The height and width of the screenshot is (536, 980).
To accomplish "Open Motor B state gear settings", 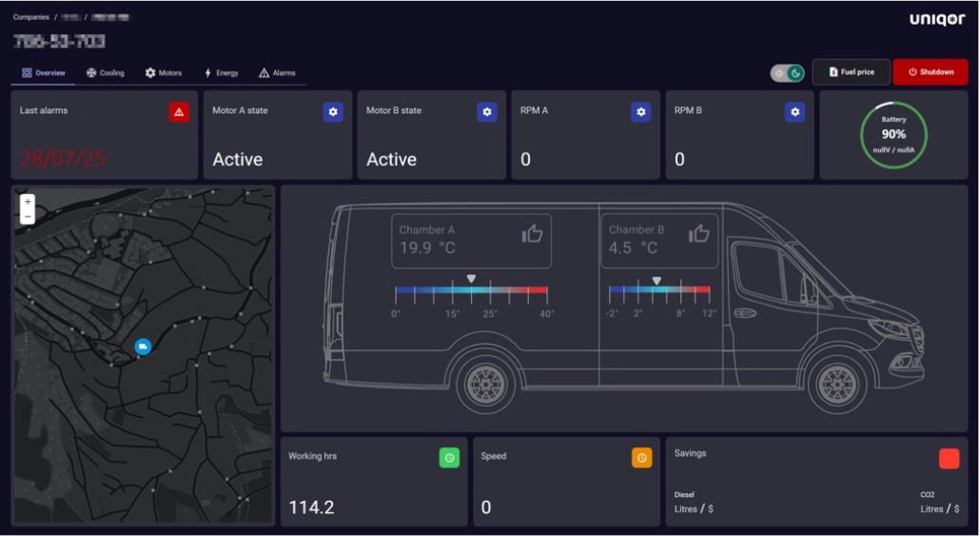I will [487, 112].
